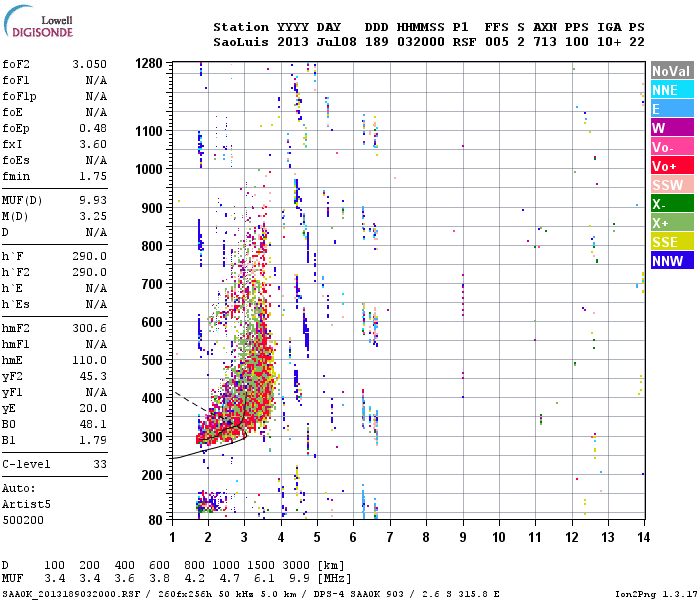This screenshot has height=600, width=700.
Task: Select the SSE yellow legend swatch
Action: pos(672,242)
